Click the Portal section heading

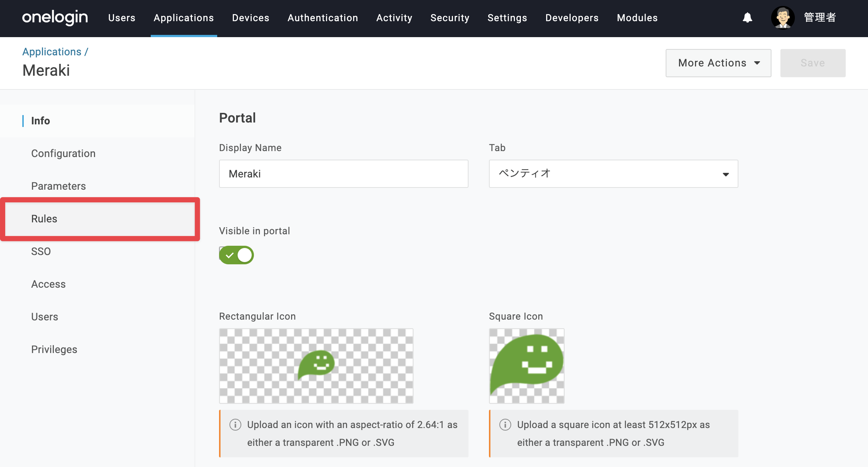237,118
